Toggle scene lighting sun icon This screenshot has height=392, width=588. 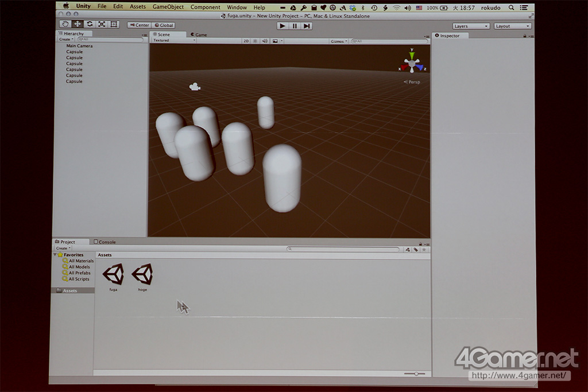click(256, 41)
